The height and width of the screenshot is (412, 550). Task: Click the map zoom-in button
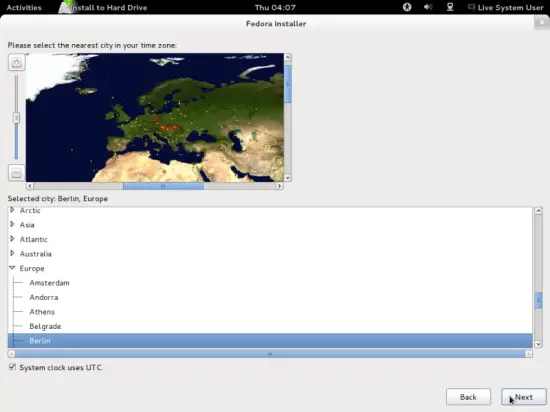(16, 63)
